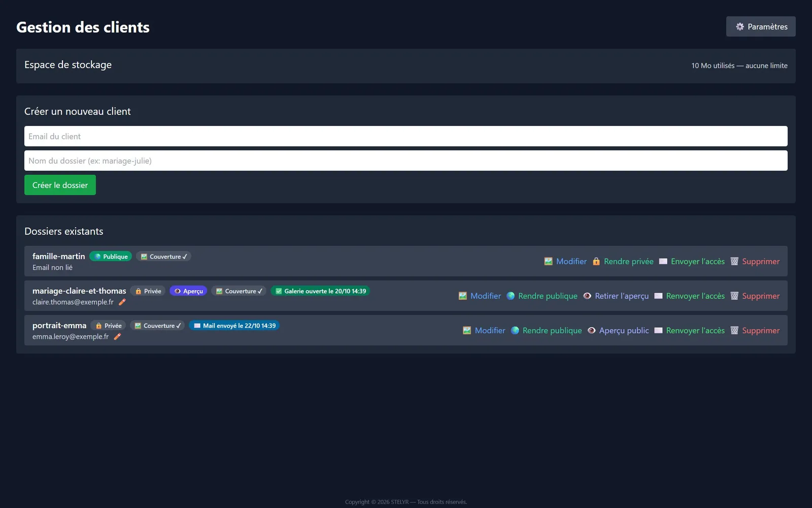
Task: Click the pencil icon beside emma.leroy@exemple.fr
Action: click(117, 336)
